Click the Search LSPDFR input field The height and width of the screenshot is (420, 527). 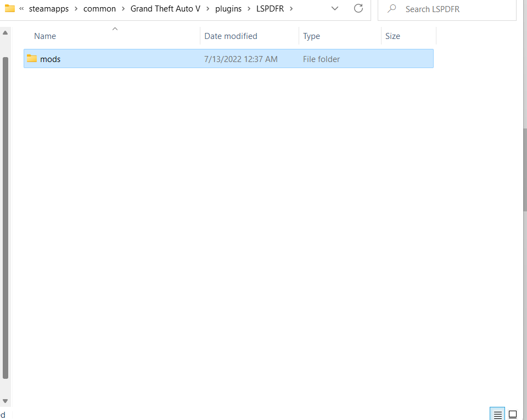pos(447,9)
